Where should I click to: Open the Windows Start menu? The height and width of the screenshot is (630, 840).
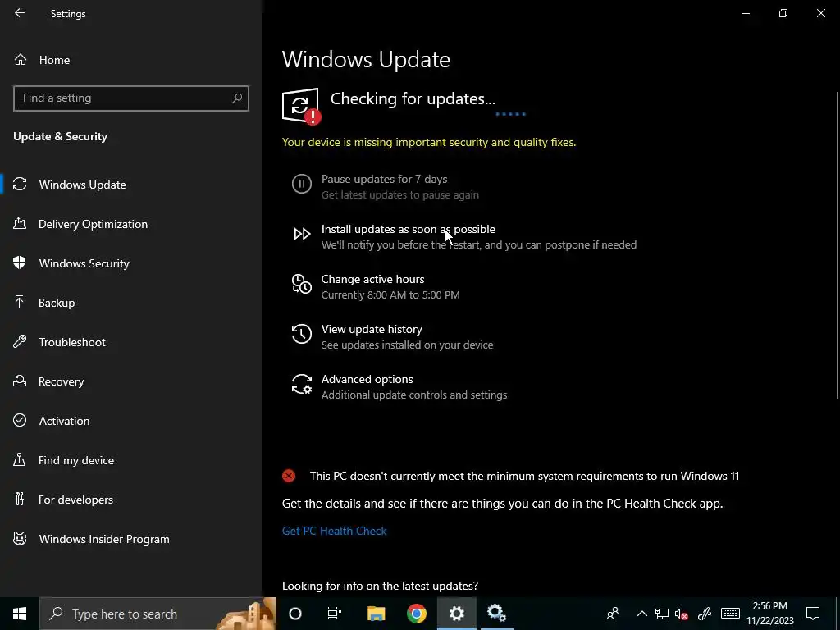[x=20, y=614]
